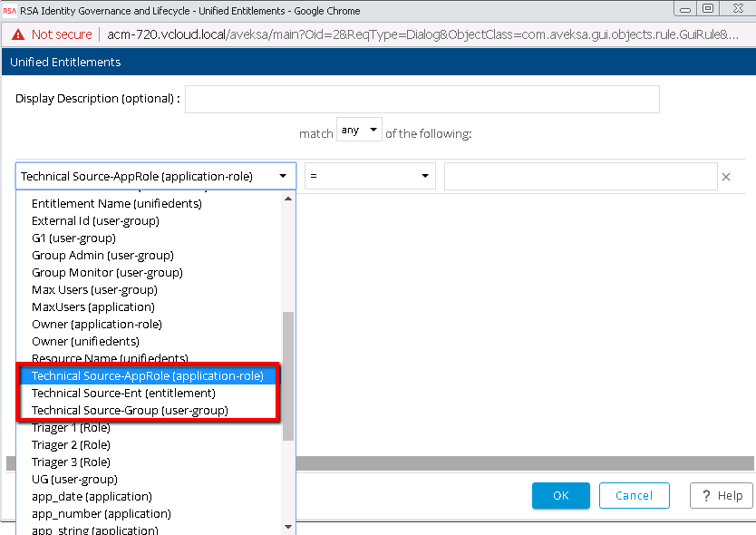Click the browser address URL text
The image size is (756, 535).
coord(422,34)
